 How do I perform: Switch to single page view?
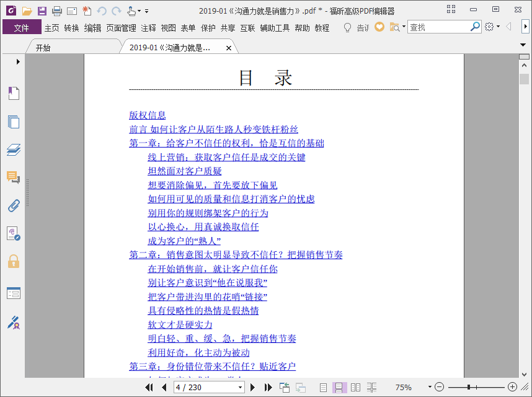tap(323, 387)
